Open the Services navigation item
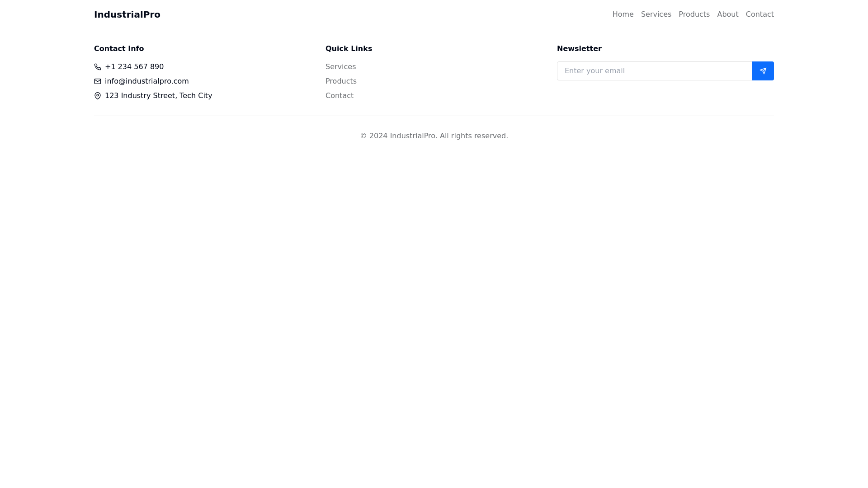 tap(656, 14)
